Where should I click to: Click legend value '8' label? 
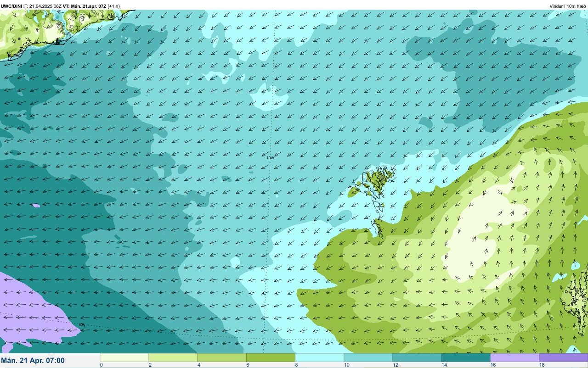(x=296, y=365)
